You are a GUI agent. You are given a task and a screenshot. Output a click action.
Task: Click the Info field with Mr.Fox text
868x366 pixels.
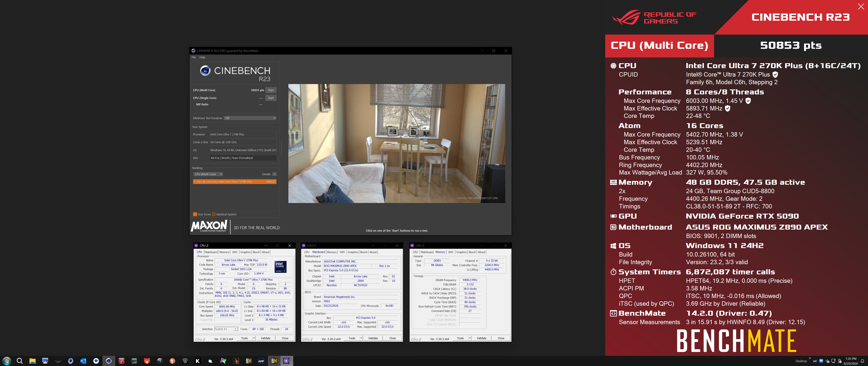(243, 158)
